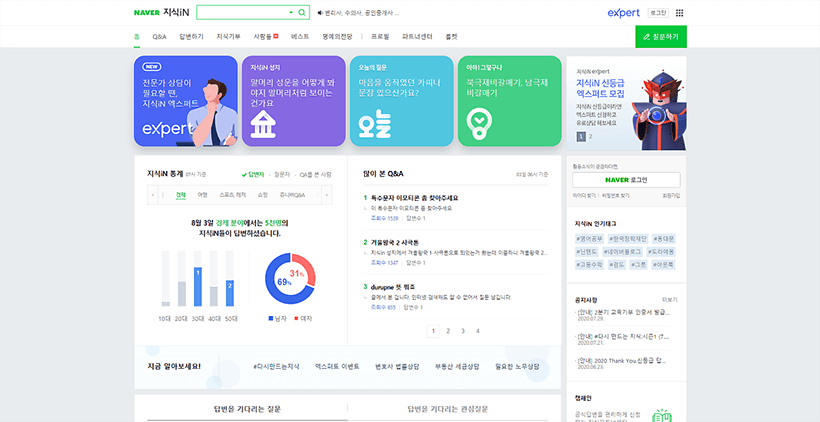
Task: Open the 베스트 menu tab
Action: pos(300,37)
